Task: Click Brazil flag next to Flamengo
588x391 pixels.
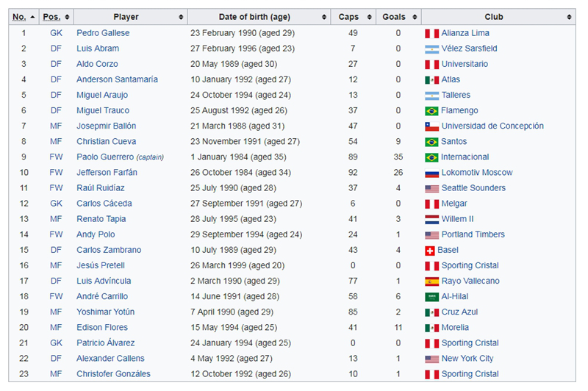Action: point(431,111)
